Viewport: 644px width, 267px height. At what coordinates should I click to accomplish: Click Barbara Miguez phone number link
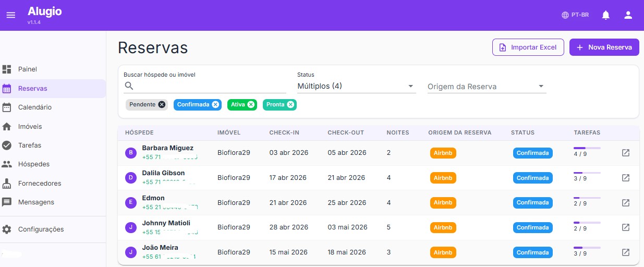pos(169,156)
